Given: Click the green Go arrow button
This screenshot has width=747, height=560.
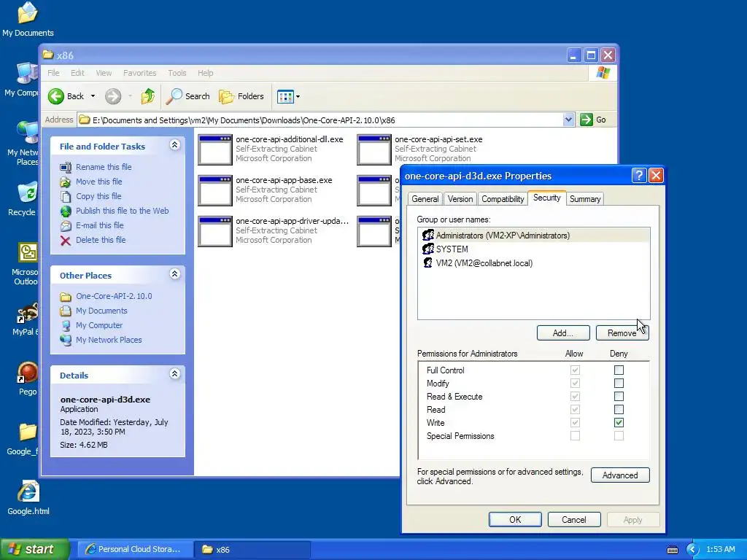Looking at the screenshot, I should point(586,120).
